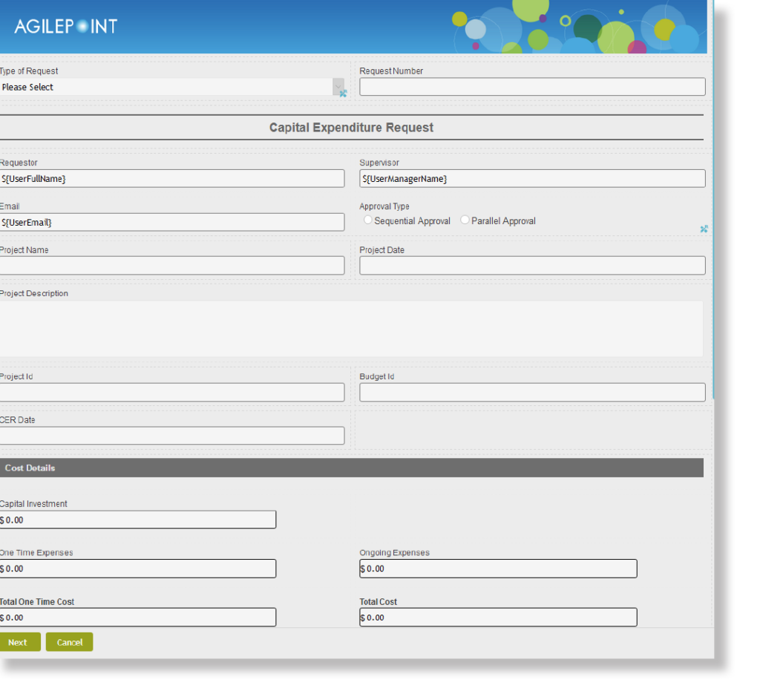Viewport: 760px width, 700px height.
Task: Click the Next button
Action: pos(19,642)
